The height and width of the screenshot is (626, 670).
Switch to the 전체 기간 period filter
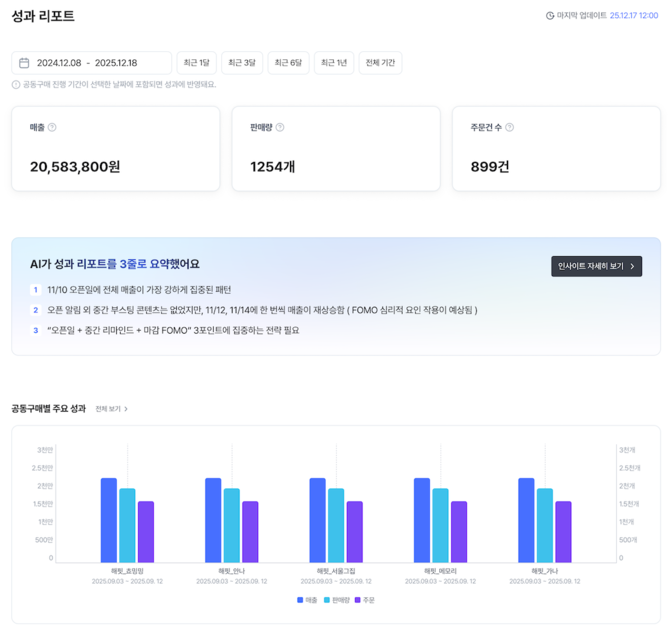click(x=381, y=63)
